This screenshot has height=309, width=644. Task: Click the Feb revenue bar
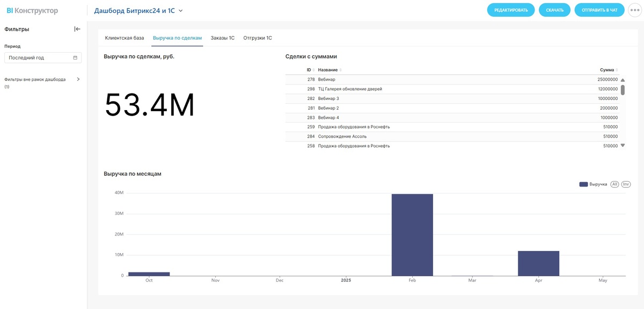pyautogui.click(x=412, y=235)
